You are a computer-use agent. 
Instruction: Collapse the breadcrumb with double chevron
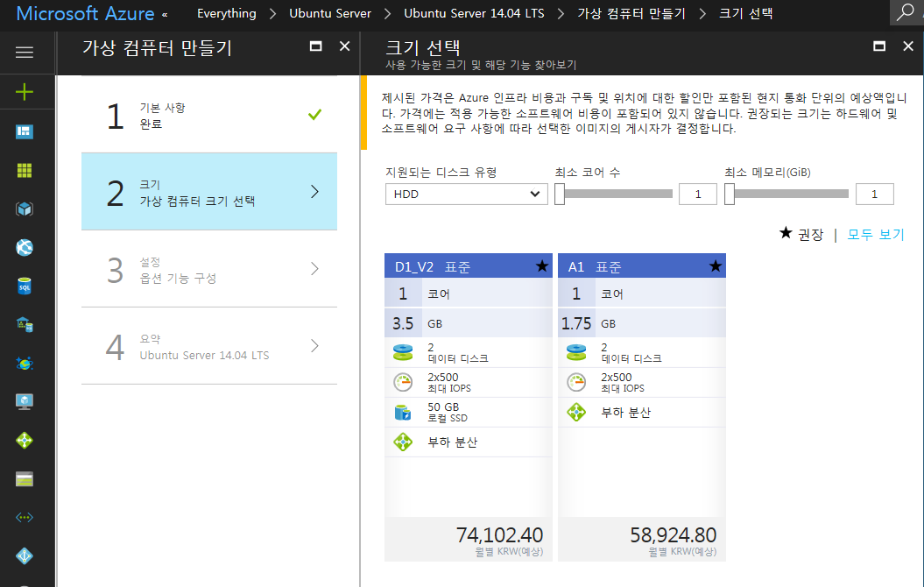pos(165,15)
